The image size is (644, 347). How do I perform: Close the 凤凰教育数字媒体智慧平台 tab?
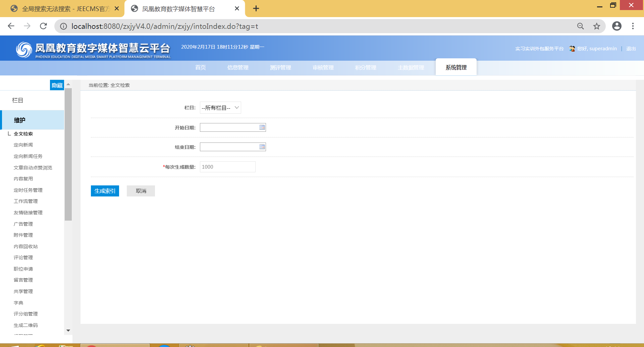pyautogui.click(x=237, y=9)
